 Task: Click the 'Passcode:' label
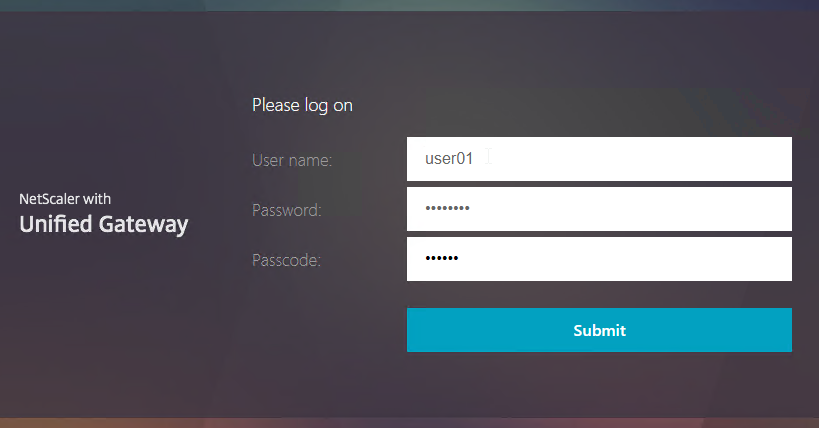tap(286, 260)
